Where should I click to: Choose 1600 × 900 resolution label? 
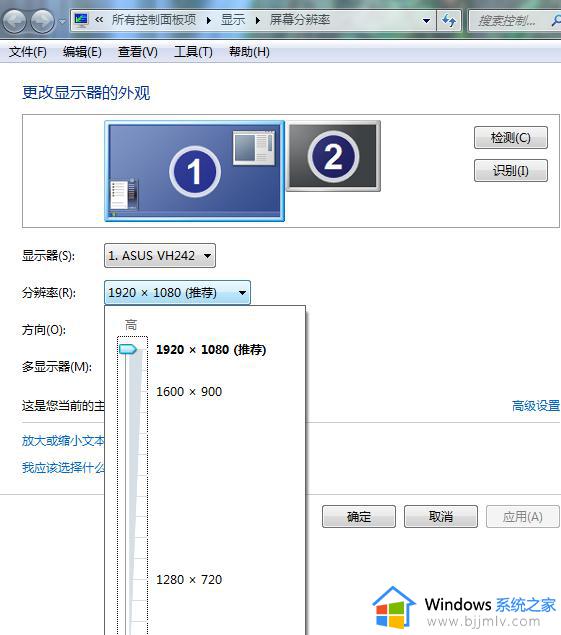tap(189, 392)
